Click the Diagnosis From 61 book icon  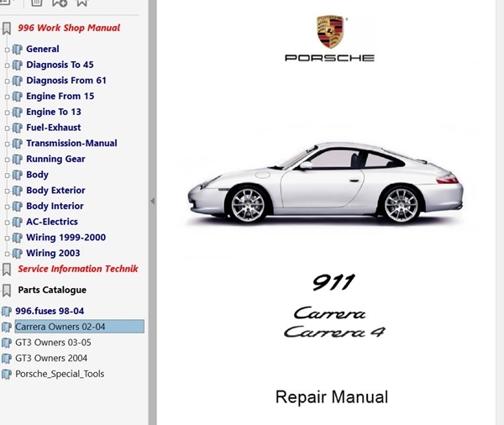click(18, 81)
